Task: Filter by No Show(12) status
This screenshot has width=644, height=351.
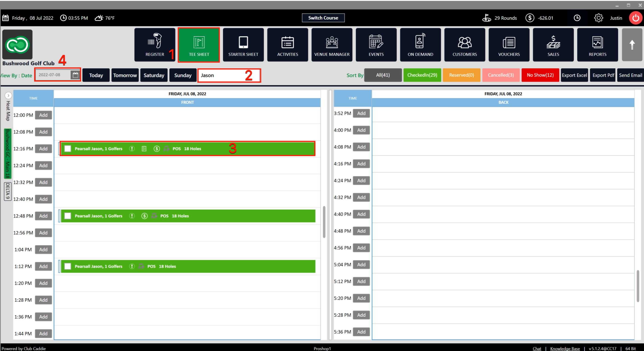Action: (x=540, y=75)
